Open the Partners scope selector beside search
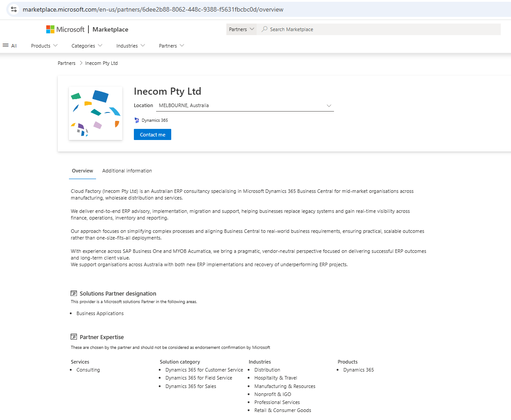Screen dimensions: 511x420 coord(241,29)
